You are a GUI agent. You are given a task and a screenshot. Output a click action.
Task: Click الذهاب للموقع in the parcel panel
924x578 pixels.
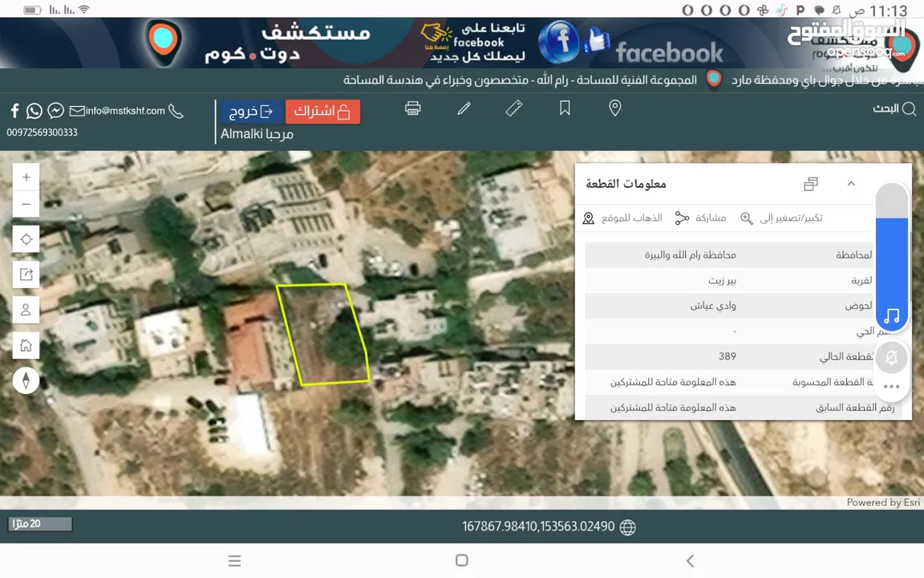click(x=622, y=218)
